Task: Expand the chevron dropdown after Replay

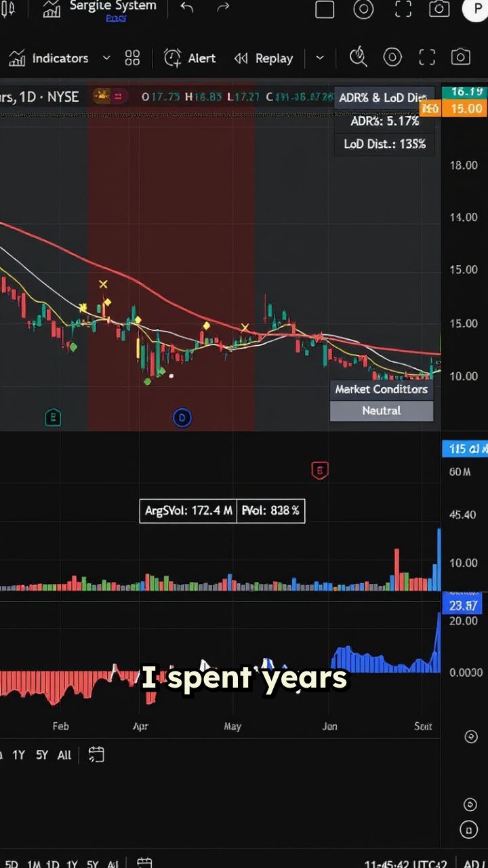Action: coord(320,58)
